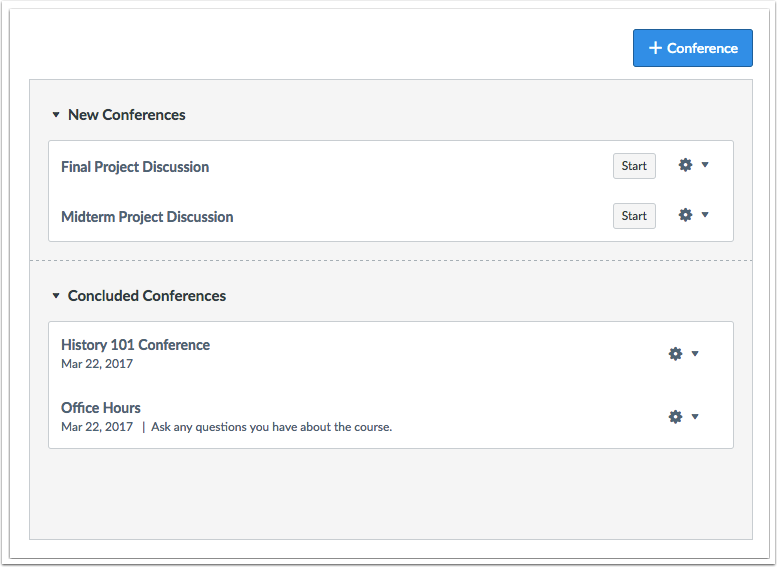Click gear icon for History 101 Conference

[675, 354]
